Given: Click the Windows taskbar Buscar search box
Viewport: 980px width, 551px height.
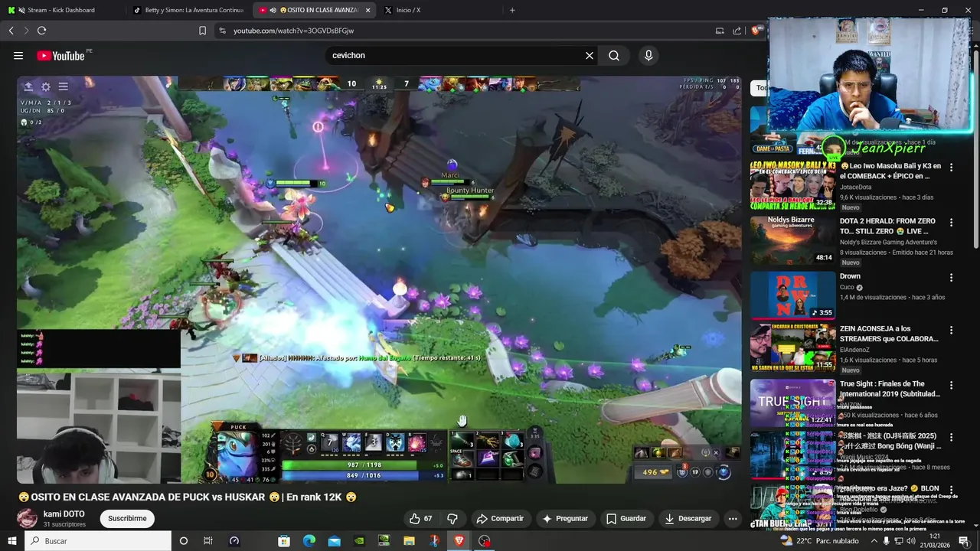Looking at the screenshot, I should (x=98, y=541).
